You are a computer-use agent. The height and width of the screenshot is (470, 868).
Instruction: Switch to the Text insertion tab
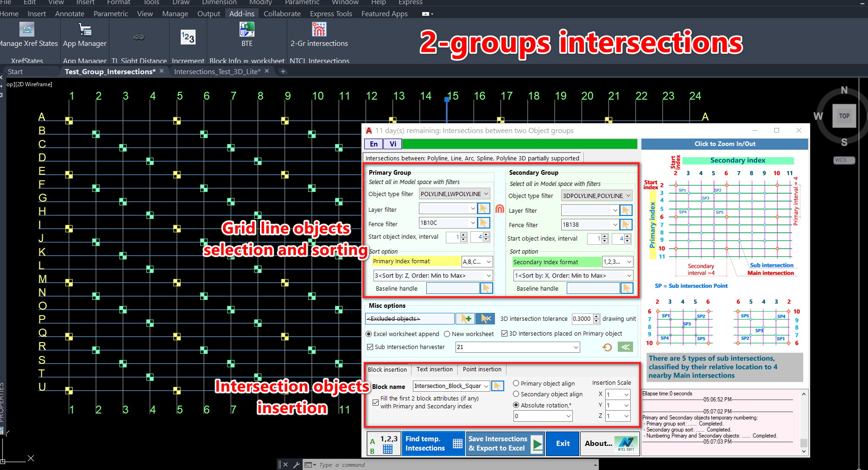coord(434,369)
